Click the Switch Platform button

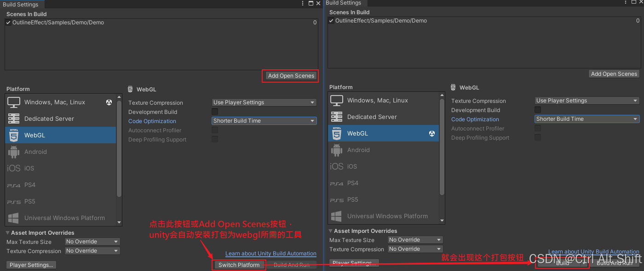click(x=239, y=265)
